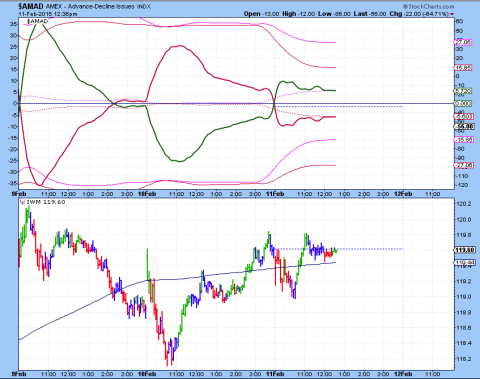The image size is (480, 379).
Task: Click the -25 label on upper left axis
Action: click(x=12, y=161)
